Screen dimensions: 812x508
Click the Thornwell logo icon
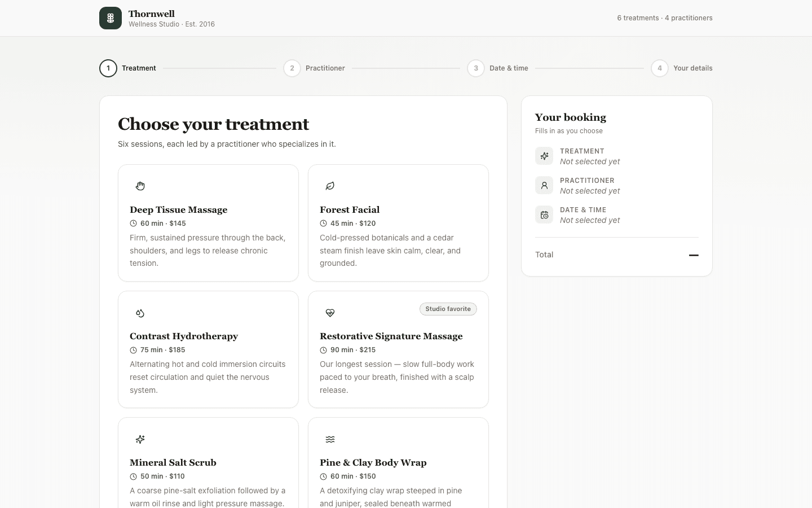click(111, 18)
